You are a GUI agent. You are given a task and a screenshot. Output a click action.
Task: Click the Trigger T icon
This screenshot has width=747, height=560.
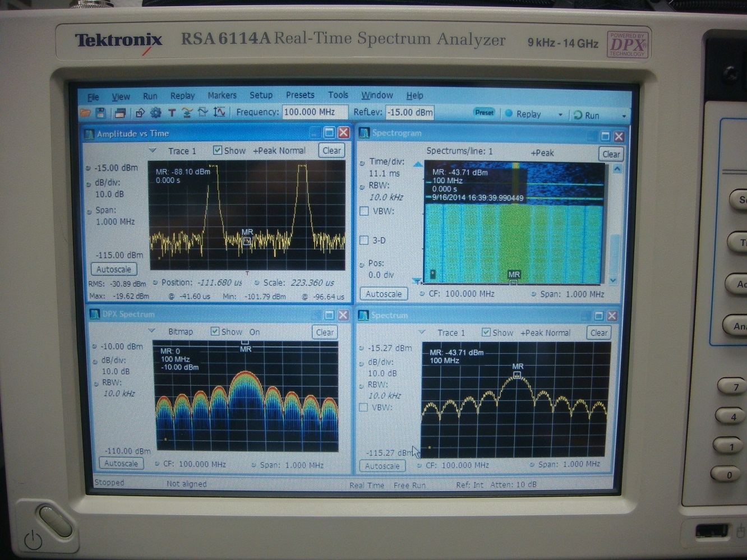[172, 113]
